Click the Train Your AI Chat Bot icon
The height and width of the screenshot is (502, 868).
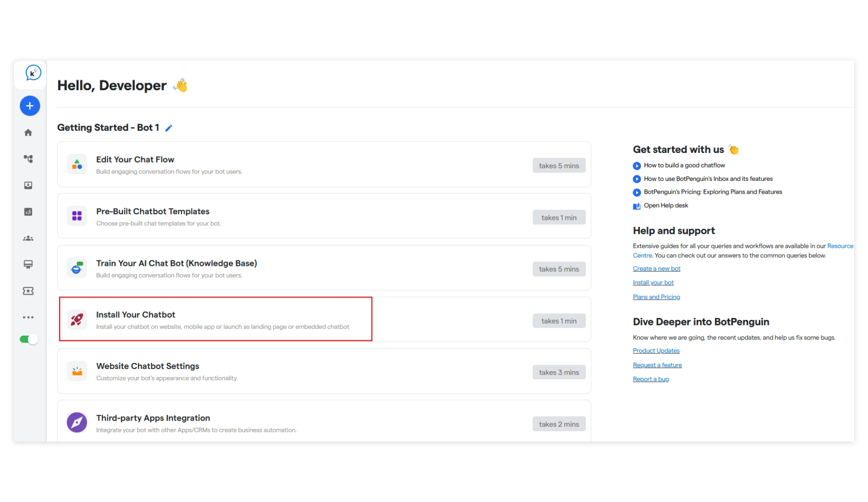[x=77, y=268]
